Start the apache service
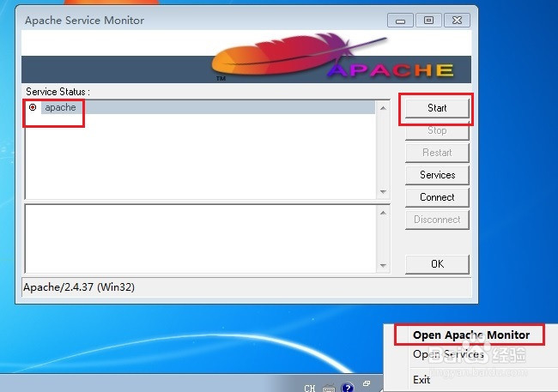 coord(437,108)
